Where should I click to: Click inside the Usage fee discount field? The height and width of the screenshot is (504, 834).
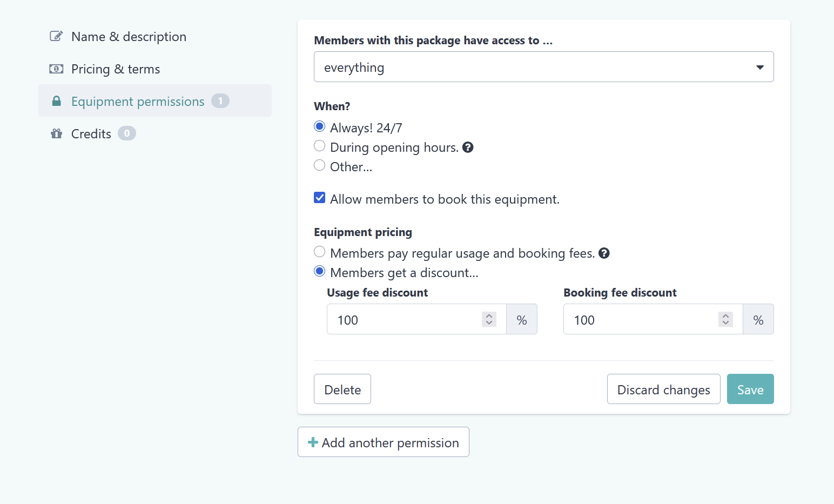pos(405,319)
